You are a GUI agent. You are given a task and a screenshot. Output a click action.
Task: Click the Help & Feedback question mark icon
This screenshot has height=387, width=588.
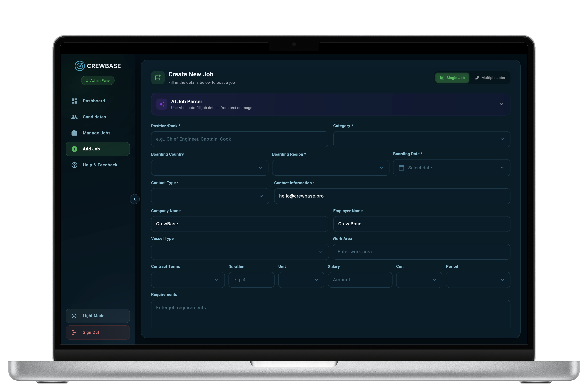pyautogui.click(x=74, y=165)
